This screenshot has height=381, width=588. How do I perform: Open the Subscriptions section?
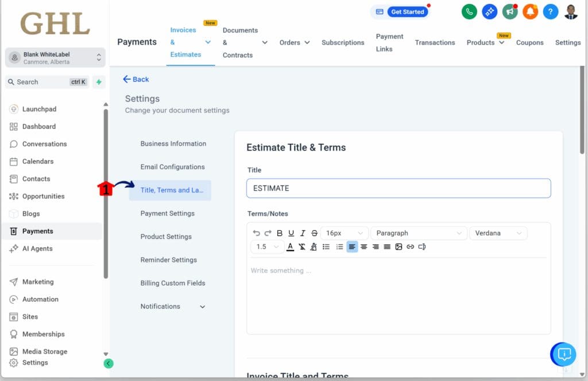pyautogui.click(x=343, y=42)
